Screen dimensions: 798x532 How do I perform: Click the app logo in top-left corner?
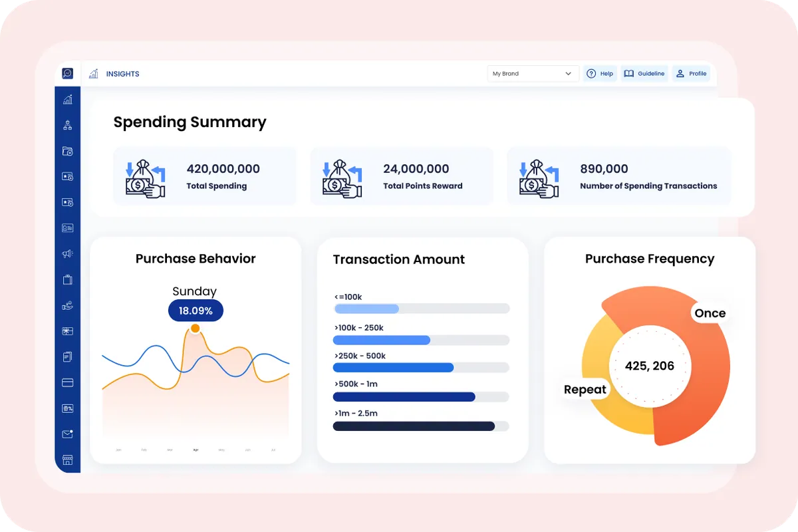pyautogui.click(x=67, y=73)
